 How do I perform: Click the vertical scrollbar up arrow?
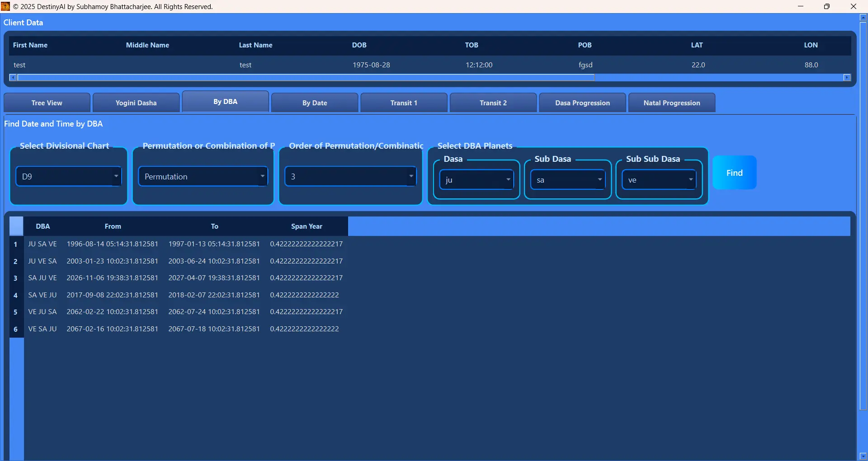[863, 18]
